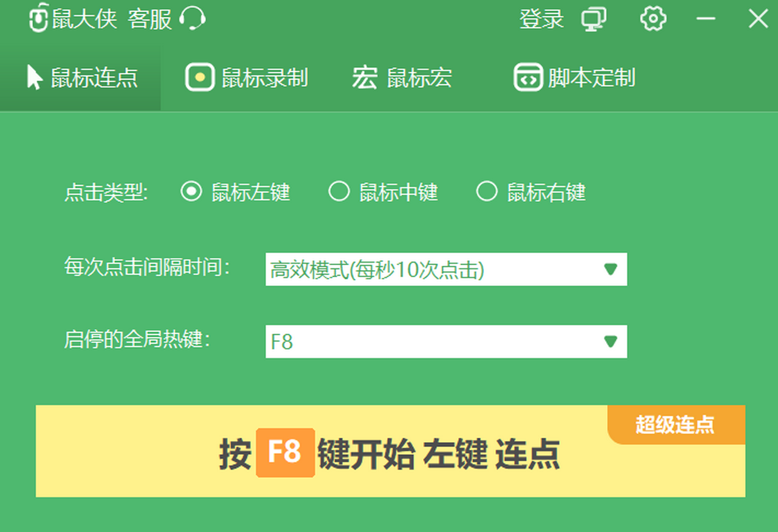Viewport: 778px width, 532px height.
Task: Choose 鼠标中键 as click type
Action: tap(339, 192)
